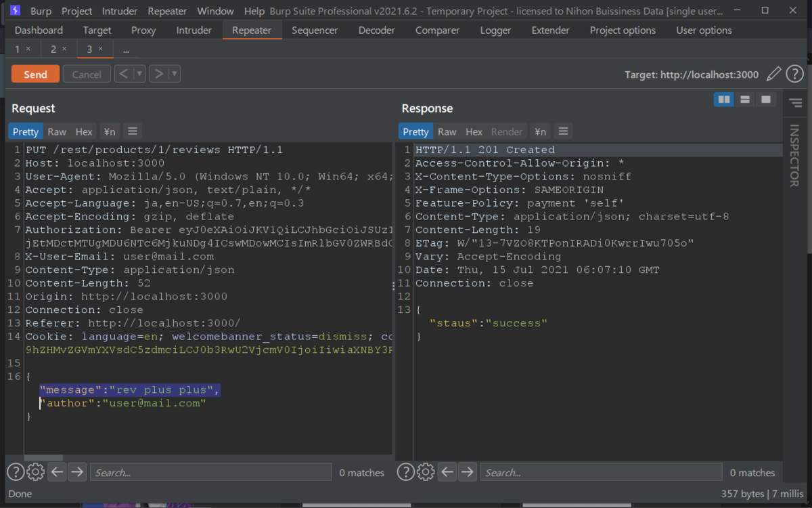
Task: Edit target with the pencil icon
Action: pos(774,74)
